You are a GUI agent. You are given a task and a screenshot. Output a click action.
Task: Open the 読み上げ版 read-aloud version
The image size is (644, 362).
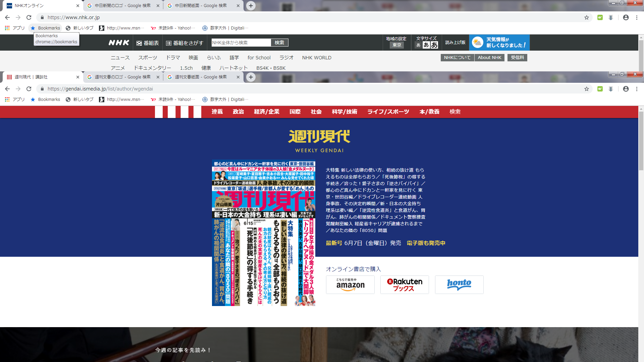pos(455,43)
